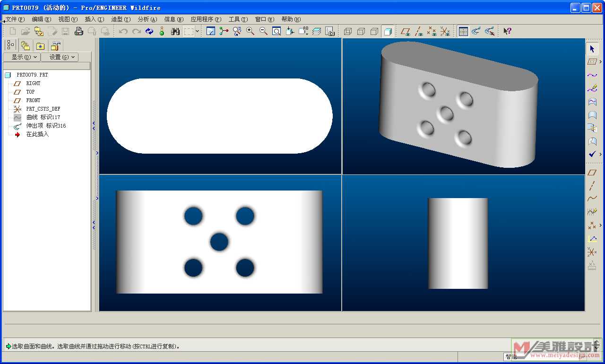Click the Reorient view icon
The image size is (605, 364).
[x=290, y=31]
